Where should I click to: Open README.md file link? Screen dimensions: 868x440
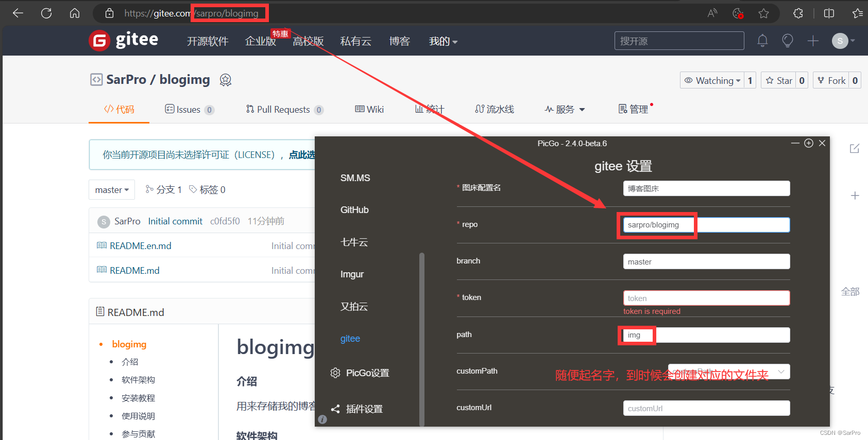[x=134, y=271]
